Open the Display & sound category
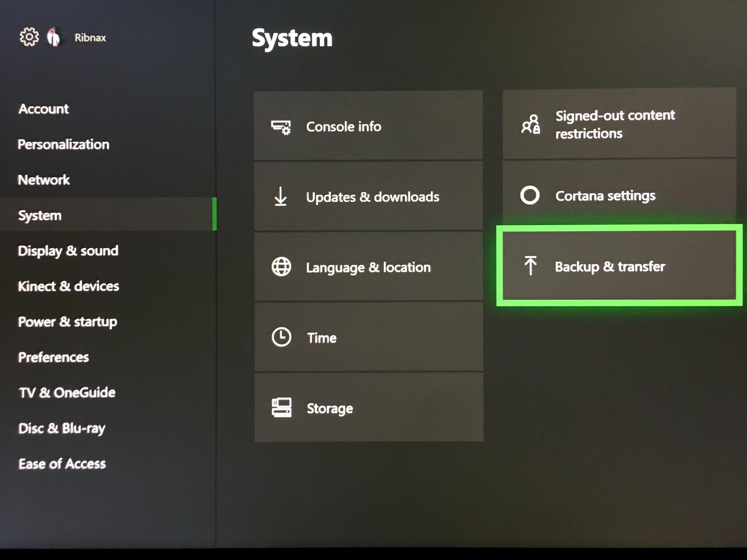This screenshot has width=747, height=560. tap(68, 251)
